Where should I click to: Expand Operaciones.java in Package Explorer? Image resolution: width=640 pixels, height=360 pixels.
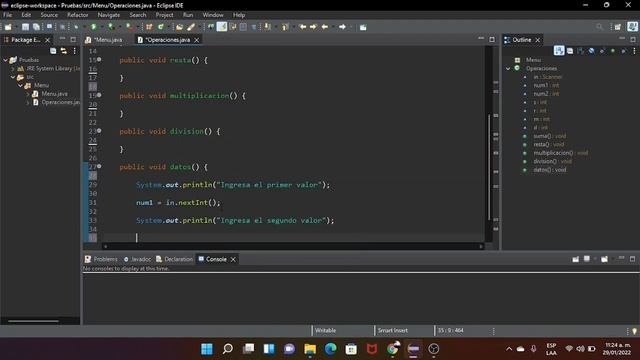(28, 102)
